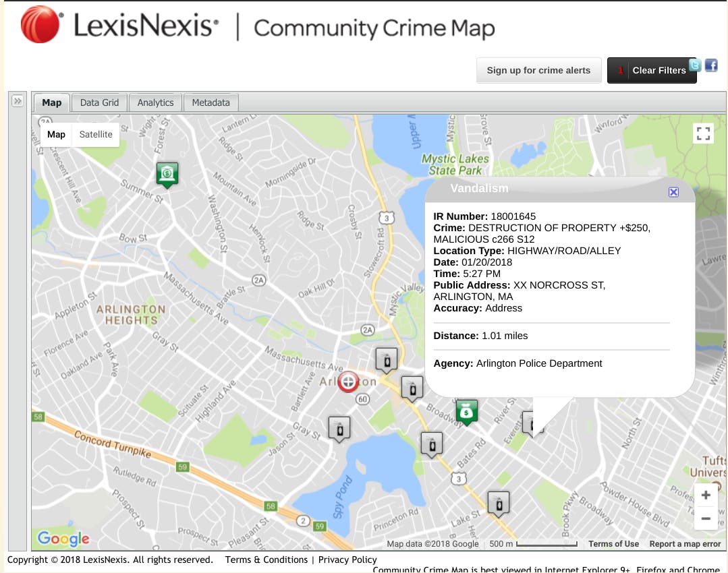Click the Twitter share icon
The width and height of the screenshot is (728, 573).
[695, 65]
